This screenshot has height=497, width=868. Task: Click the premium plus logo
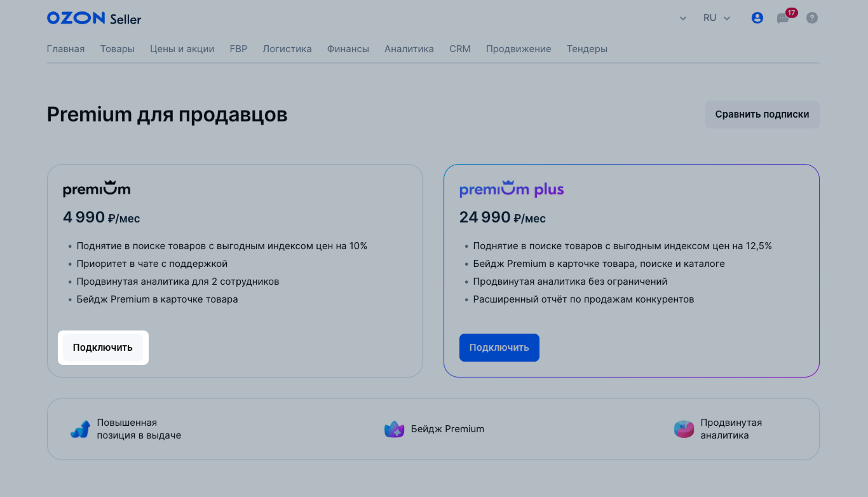pyautogui.click(x=512, y=189)
